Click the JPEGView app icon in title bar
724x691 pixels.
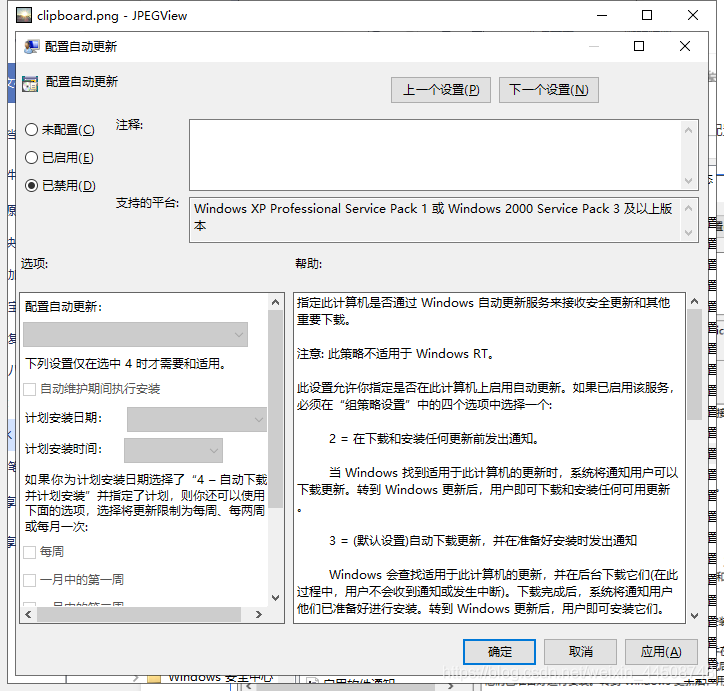(x=24, y=16)
